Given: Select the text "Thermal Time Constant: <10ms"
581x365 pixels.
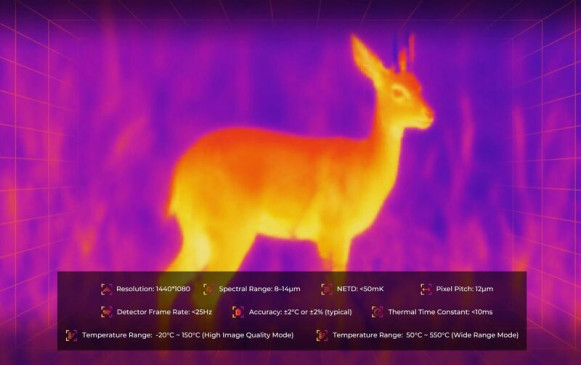Looking at the screenshot, I should 441,312.
